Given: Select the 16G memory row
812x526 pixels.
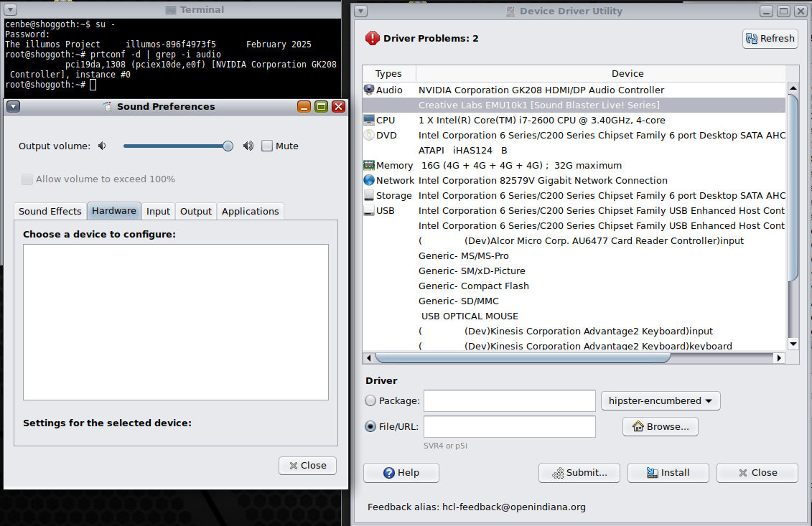Looking at the screenshot, I should point(574,165).
